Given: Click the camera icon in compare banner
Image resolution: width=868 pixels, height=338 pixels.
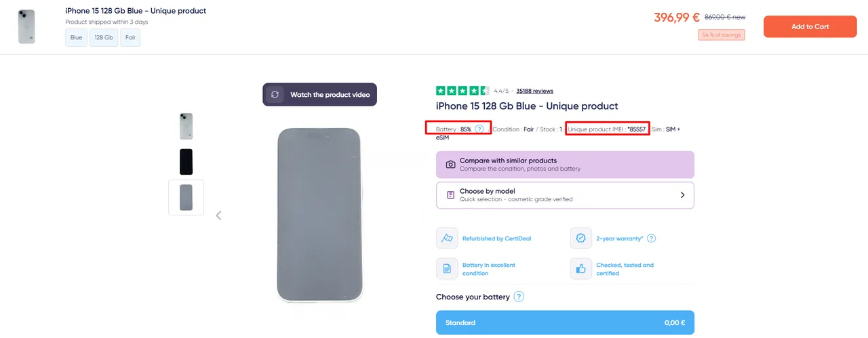Looking at the screenshot, I should 450,165.
